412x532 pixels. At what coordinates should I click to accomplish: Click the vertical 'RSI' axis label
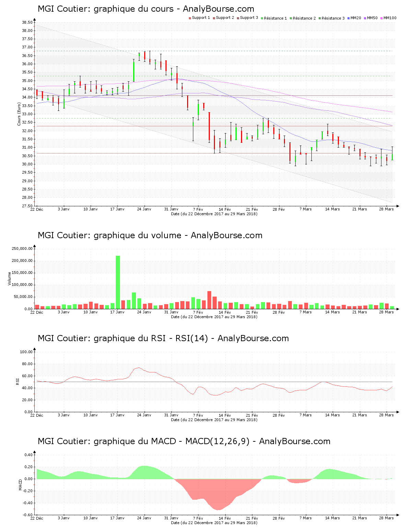tap(17, 381)
